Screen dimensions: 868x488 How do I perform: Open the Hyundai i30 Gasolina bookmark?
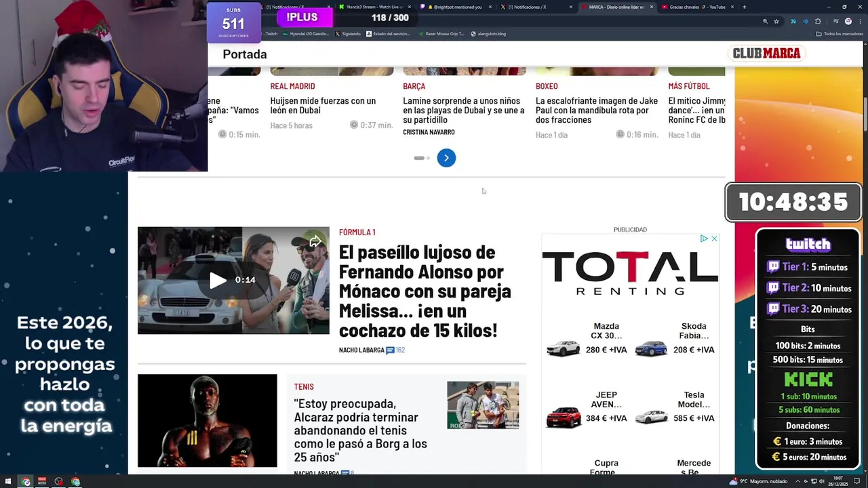click(307, 34)
